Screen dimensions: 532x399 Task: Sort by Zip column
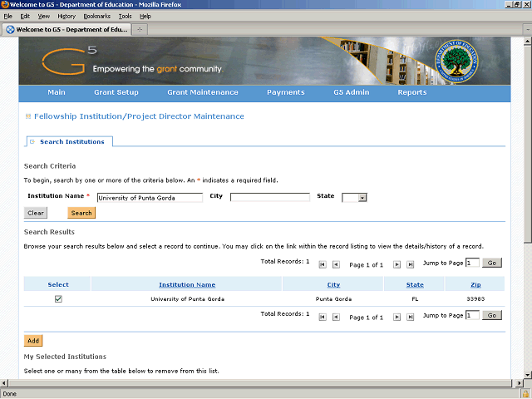475,284
